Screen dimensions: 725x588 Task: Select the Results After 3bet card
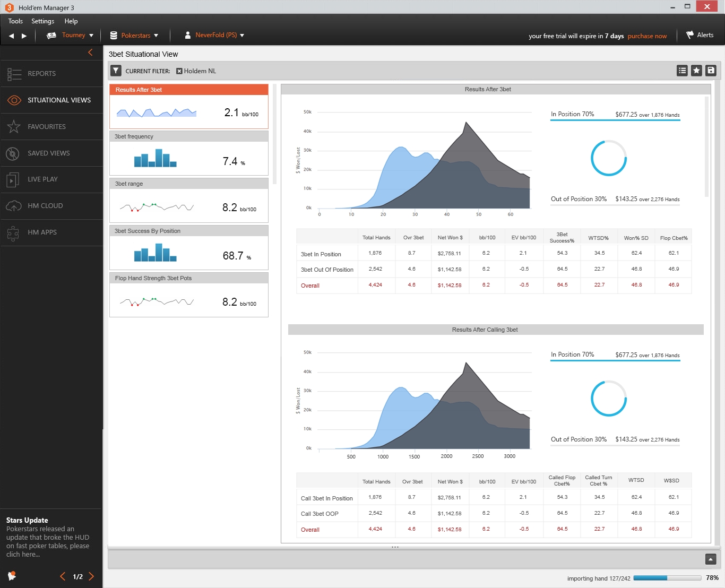click(189, 106)
